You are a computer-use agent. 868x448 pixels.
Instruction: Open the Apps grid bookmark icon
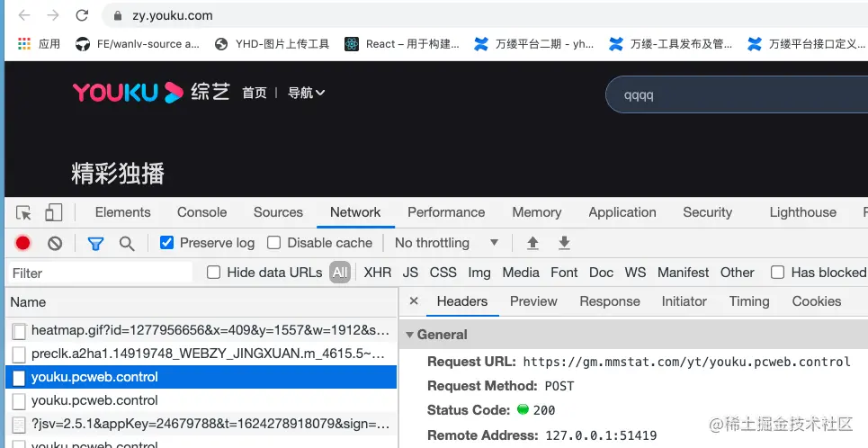pos(23,44)
